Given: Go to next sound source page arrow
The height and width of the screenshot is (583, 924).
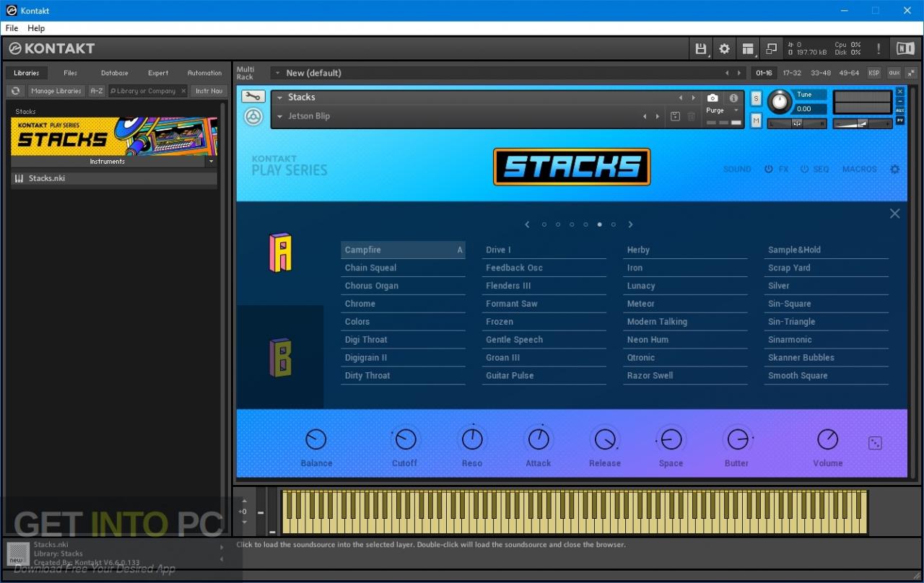Looking at the screenshot, I should click(630, 224).
